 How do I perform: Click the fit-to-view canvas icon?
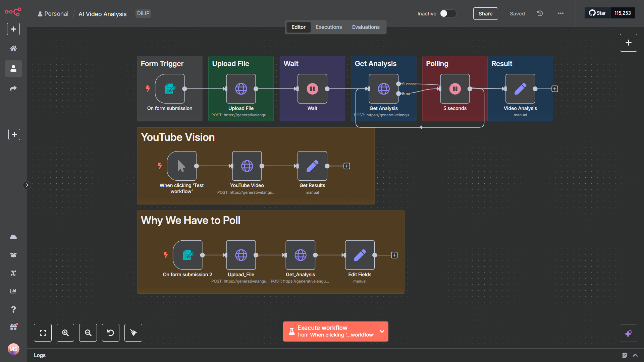pos(43,333)
